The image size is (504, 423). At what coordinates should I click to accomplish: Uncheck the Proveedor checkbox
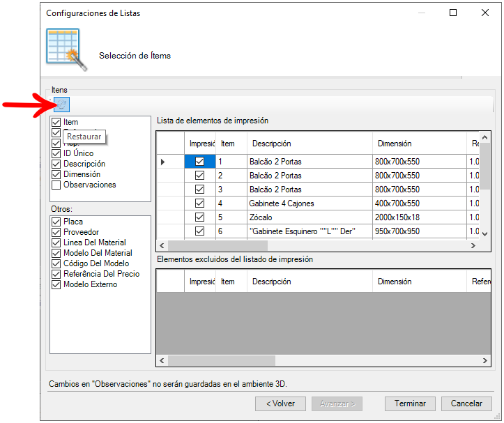[56, 232]
